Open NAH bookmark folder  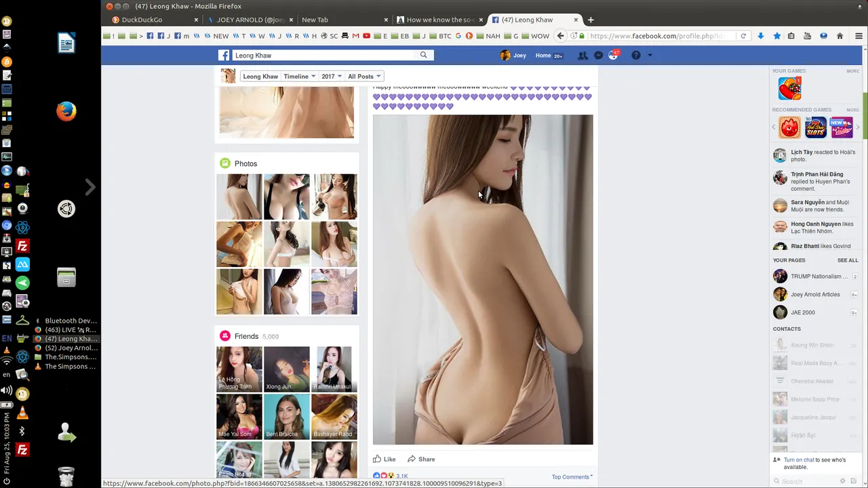[x=488, y=36]
